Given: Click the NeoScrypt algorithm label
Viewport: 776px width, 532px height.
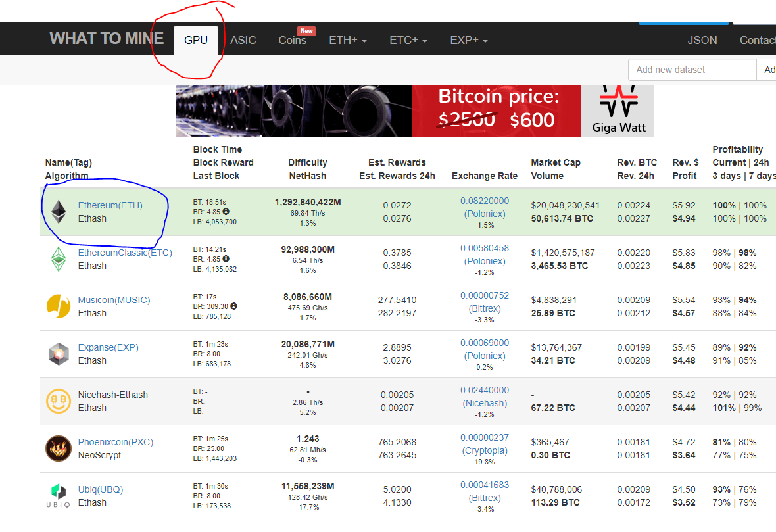Looking at the screenshot, I should pyautogui.click(x=99, y=455).
